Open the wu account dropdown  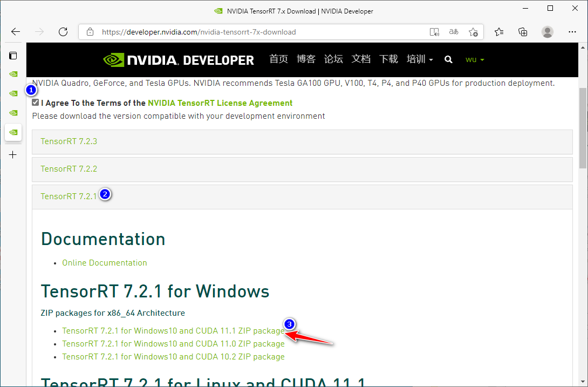click(475, 59)
